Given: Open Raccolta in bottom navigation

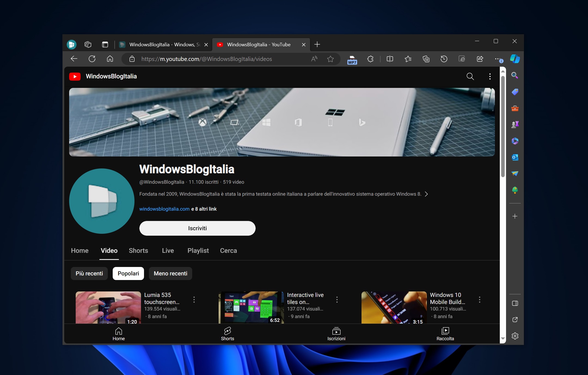Looking at the screenshot, I should 445,334.
